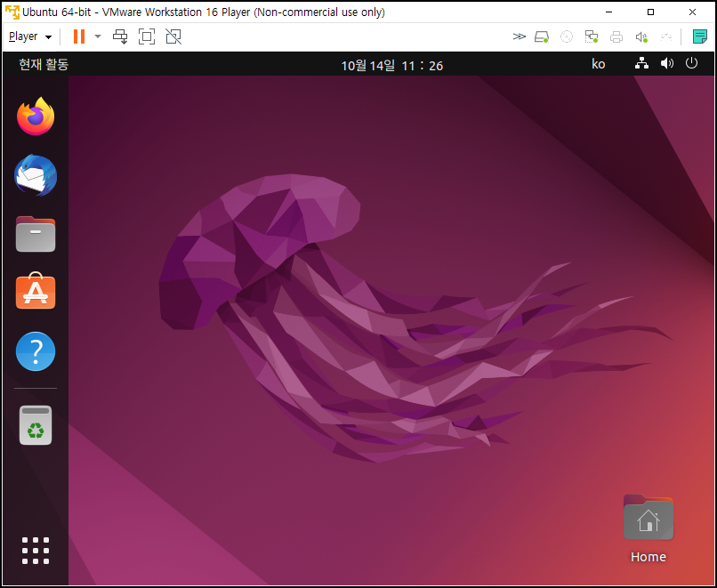This screenshot has height=588, width=717.
Task: Click the network adapter device icon
Action: click(x=592, y=36)
